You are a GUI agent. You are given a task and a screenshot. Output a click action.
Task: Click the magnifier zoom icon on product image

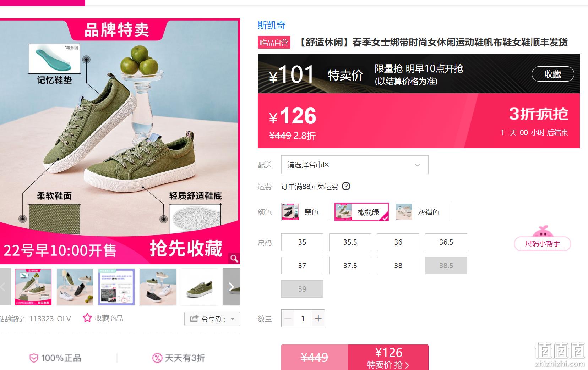point(234,258)
